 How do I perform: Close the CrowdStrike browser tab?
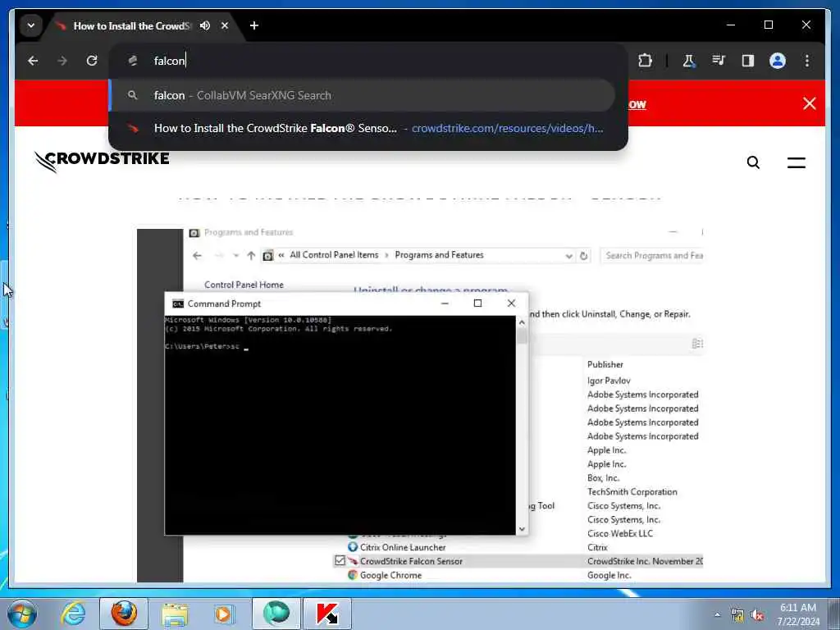(x=225, y=25)
